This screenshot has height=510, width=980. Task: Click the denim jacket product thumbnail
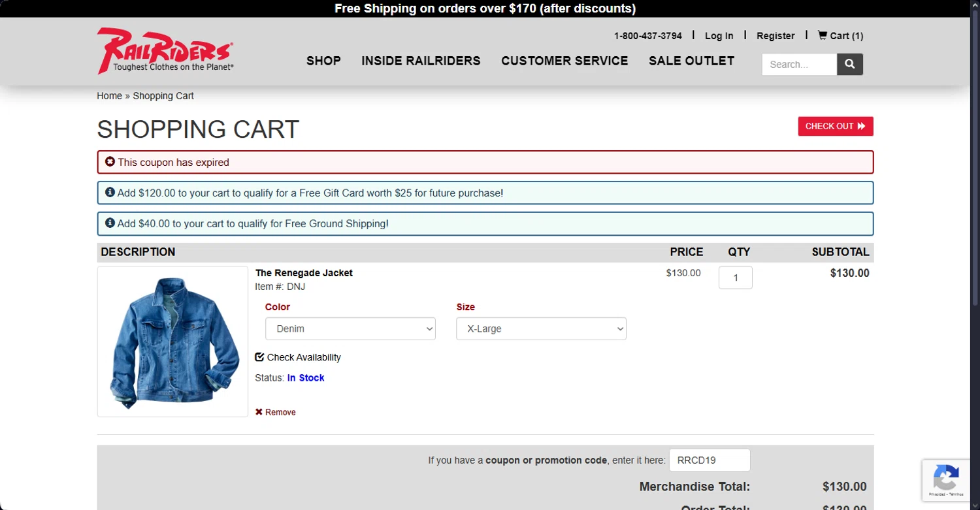[172, 342]
